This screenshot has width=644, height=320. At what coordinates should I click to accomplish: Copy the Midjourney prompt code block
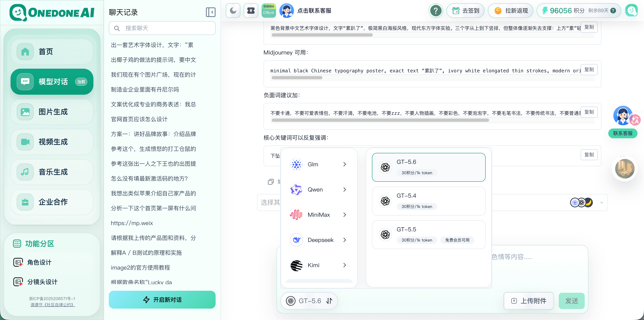(589, 70)
